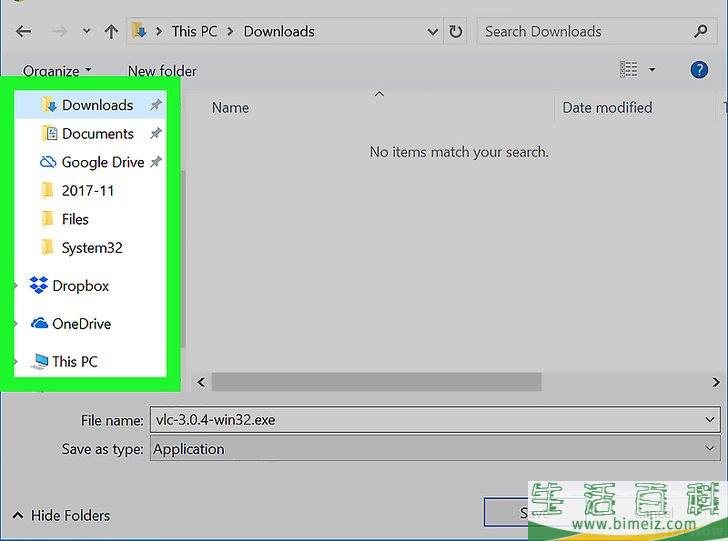
Task: Open the Organize menu
Action: [x=57, y=71]
